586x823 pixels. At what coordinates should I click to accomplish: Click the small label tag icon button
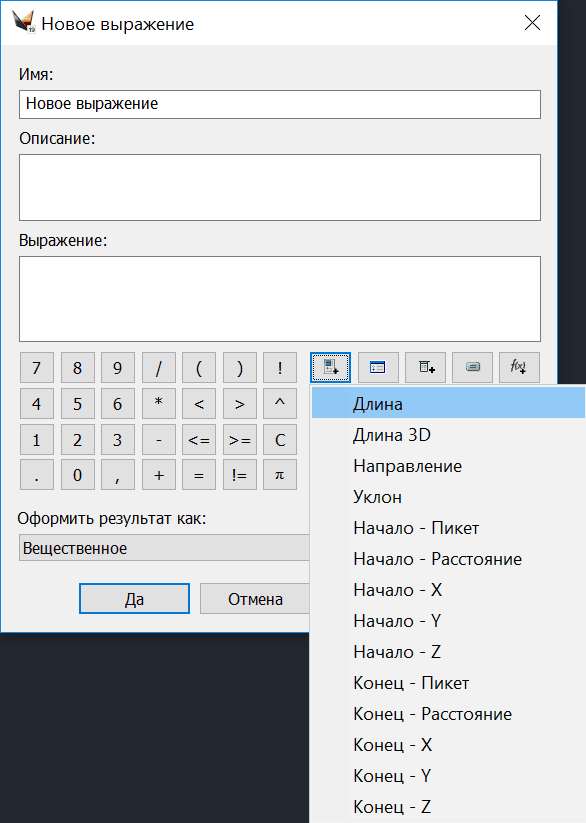(x=473, y=367)
